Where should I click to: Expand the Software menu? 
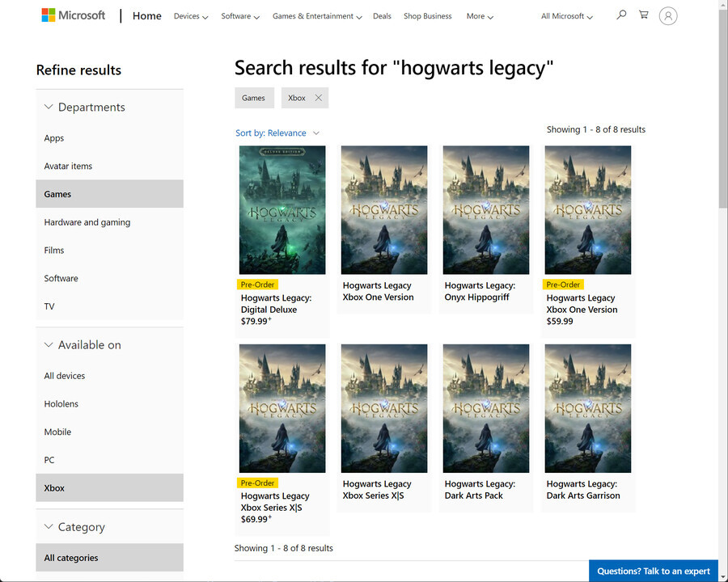(x=240, y=16)
